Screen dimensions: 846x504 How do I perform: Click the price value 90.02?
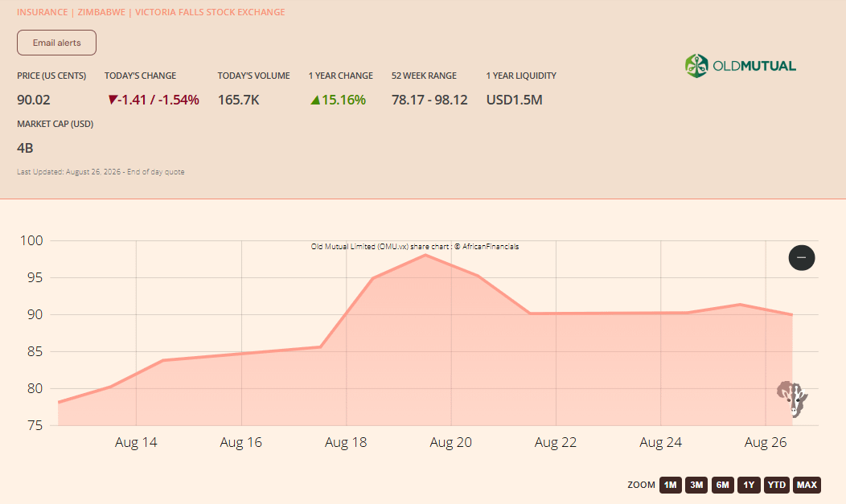34,100
